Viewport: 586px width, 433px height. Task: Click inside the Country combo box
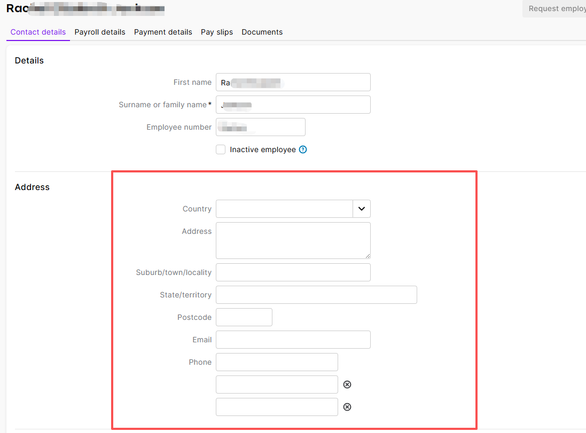(x=284, y=208)
